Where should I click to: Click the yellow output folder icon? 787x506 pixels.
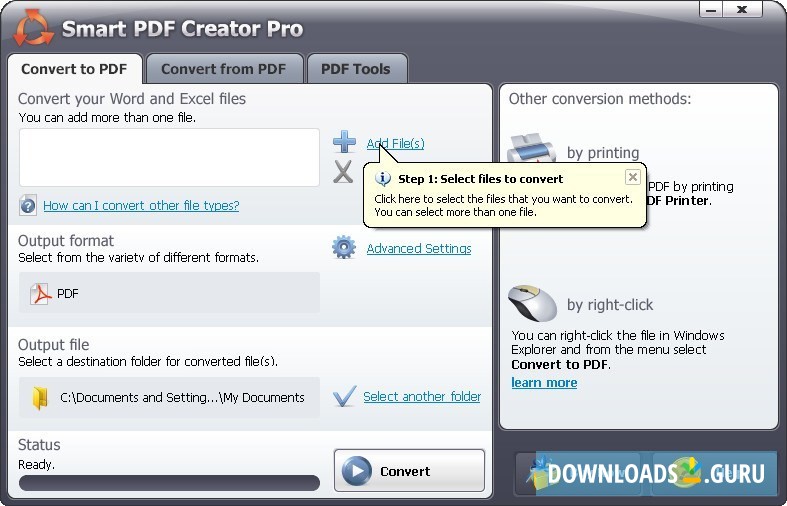(40, 398)
